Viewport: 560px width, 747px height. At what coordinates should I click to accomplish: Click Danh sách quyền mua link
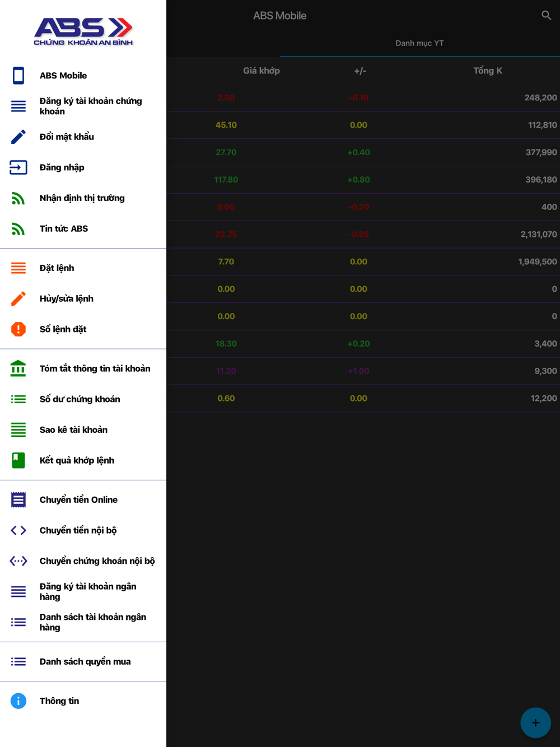85,662
